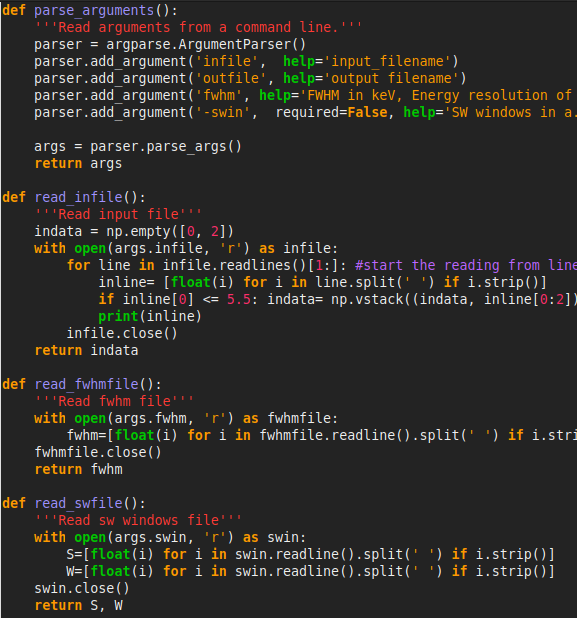Click the read_swfile function name
Viewport: 577px width, 618px height.
(x=78, y=503)
